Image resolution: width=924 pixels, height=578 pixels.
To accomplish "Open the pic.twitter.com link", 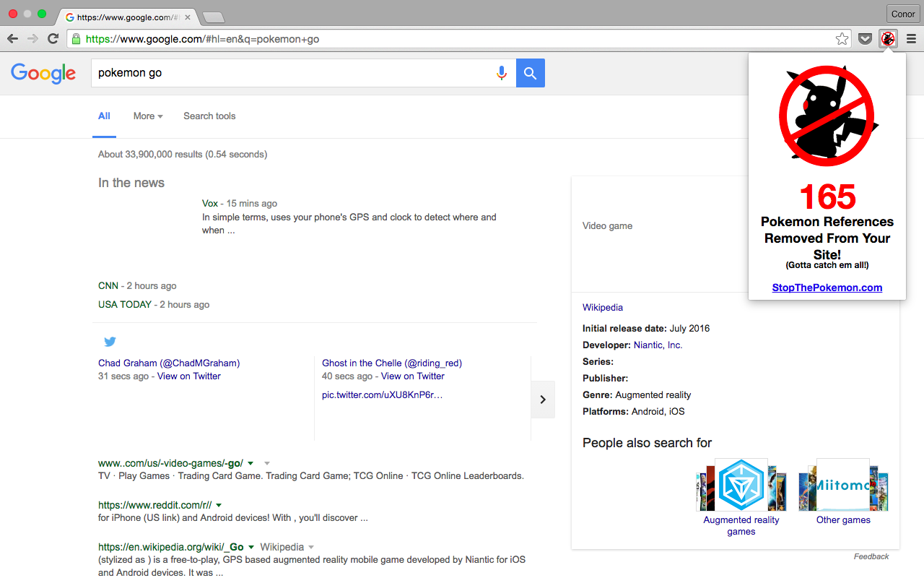I will point(382,394).
